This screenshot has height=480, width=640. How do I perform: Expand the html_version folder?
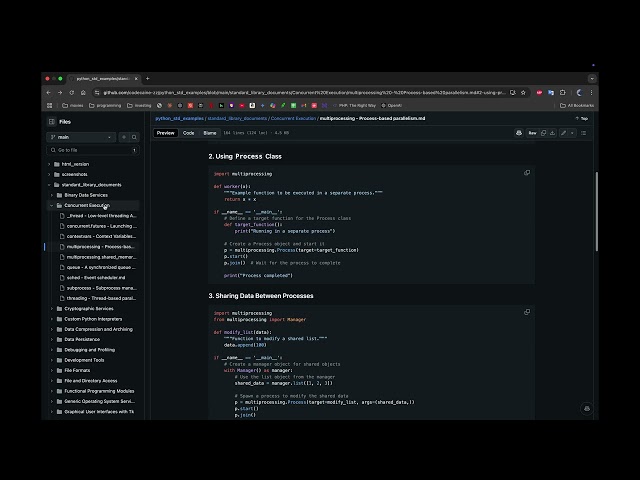(49, 164)
